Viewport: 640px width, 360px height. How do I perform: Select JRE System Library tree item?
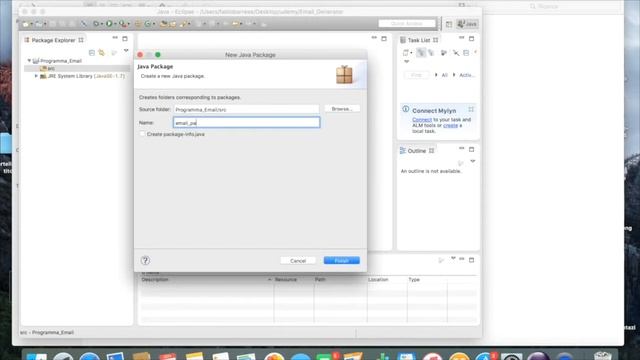point(82,76)
